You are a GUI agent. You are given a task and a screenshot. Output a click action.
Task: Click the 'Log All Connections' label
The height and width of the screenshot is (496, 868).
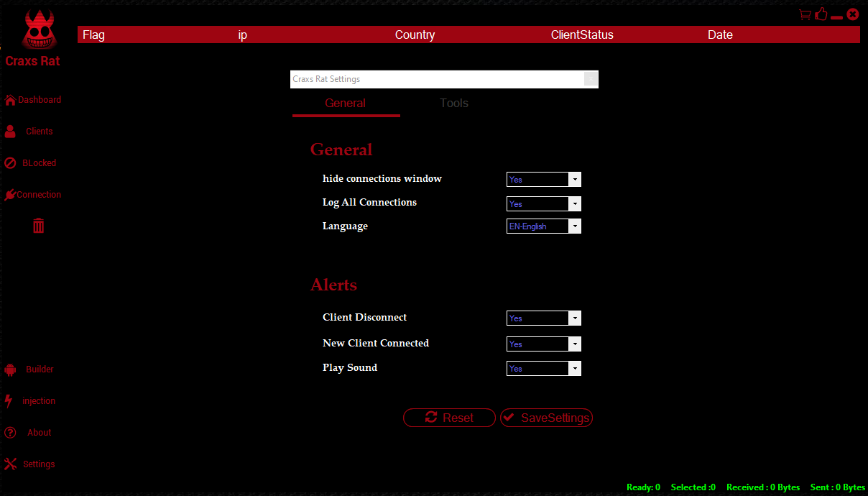[369, 202]
